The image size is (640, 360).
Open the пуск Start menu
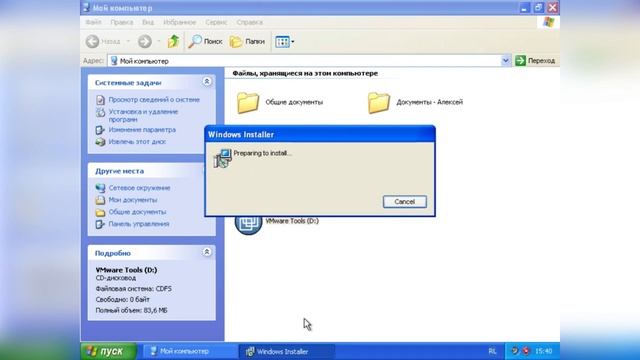click(109, 351)
